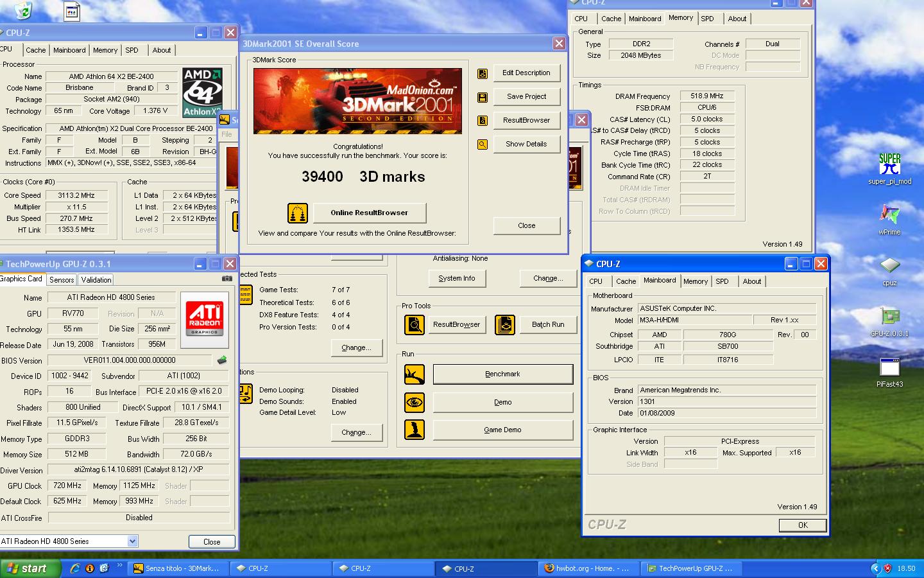Screen dimensions: 924x578
Task: Open the Mainboard tab in left CPU-Z window
Action: [69, 50]
